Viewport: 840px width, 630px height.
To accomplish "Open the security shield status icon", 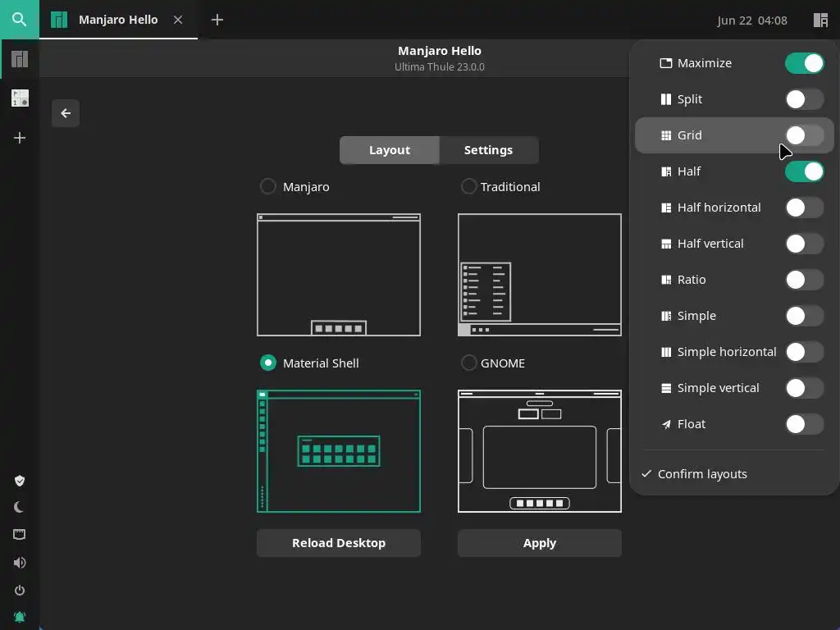I will (20, 481).
